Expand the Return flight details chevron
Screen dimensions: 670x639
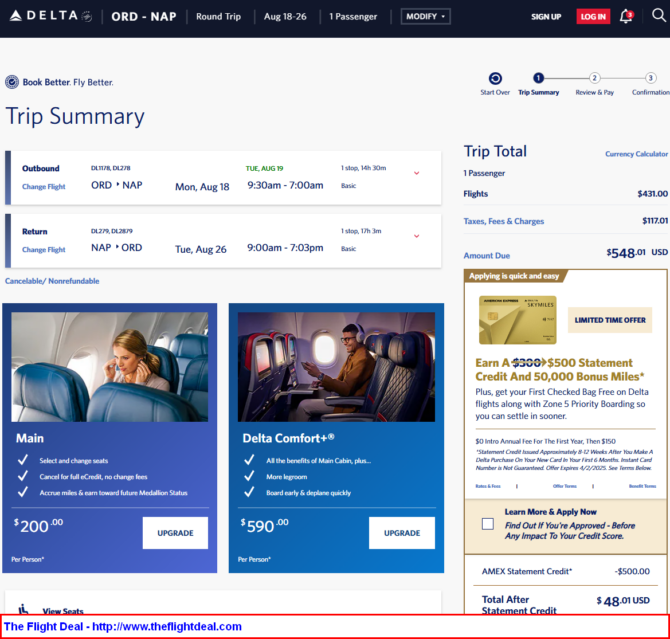(x=416, y=236)
